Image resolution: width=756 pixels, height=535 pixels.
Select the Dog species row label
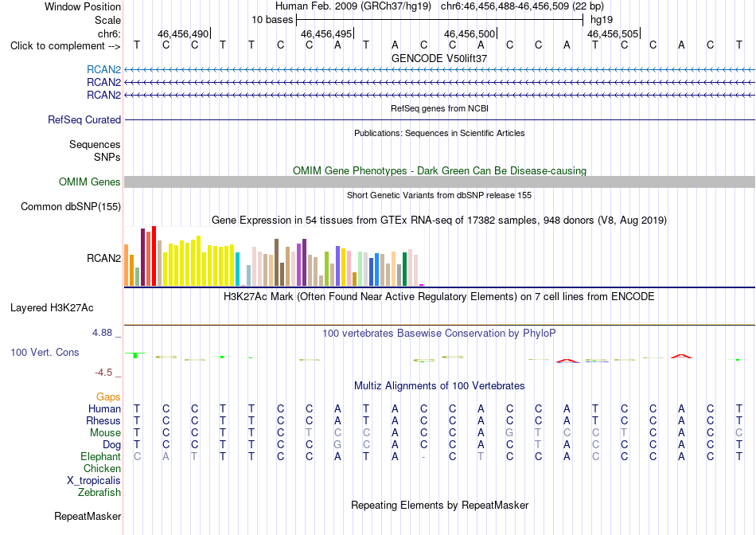[x=111, y=445]
